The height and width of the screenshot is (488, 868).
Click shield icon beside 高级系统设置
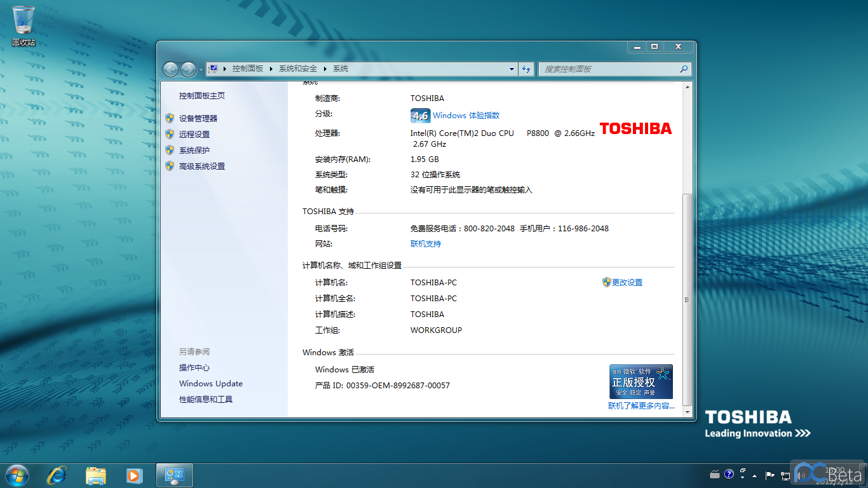[x=170, y=166]
